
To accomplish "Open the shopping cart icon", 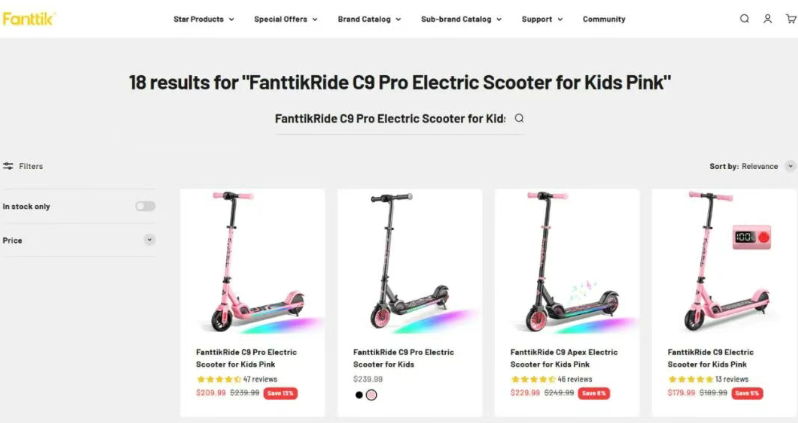I will tap(791, 19).
